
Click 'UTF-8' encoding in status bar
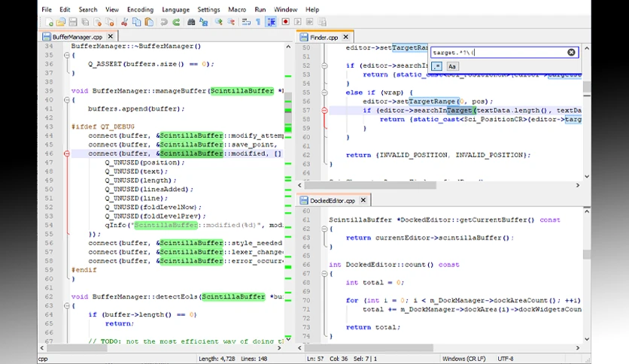[x=505, y=359]
